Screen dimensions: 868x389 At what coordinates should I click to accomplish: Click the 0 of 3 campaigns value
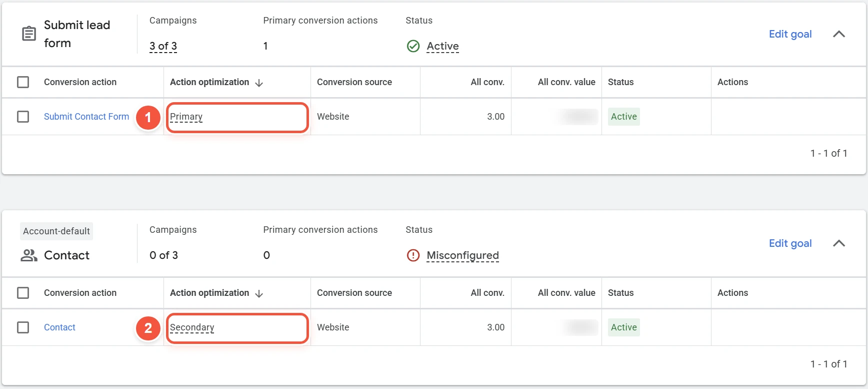(x=163, y=255)
